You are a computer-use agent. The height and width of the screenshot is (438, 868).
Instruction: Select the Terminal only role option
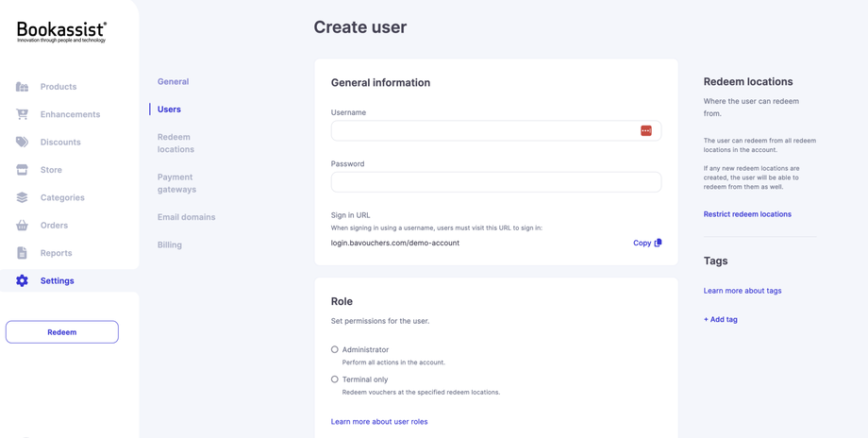point(335,379)
